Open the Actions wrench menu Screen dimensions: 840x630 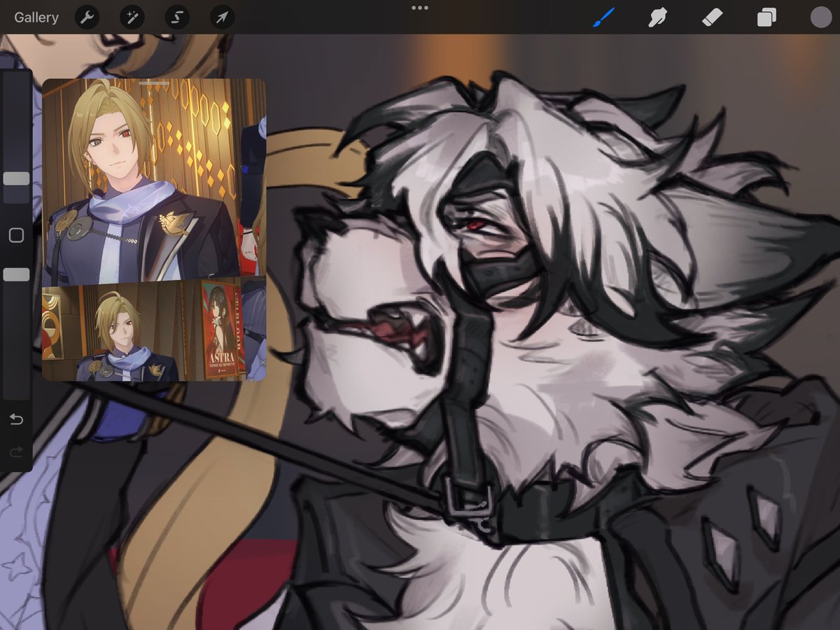(x=86, y=17)
